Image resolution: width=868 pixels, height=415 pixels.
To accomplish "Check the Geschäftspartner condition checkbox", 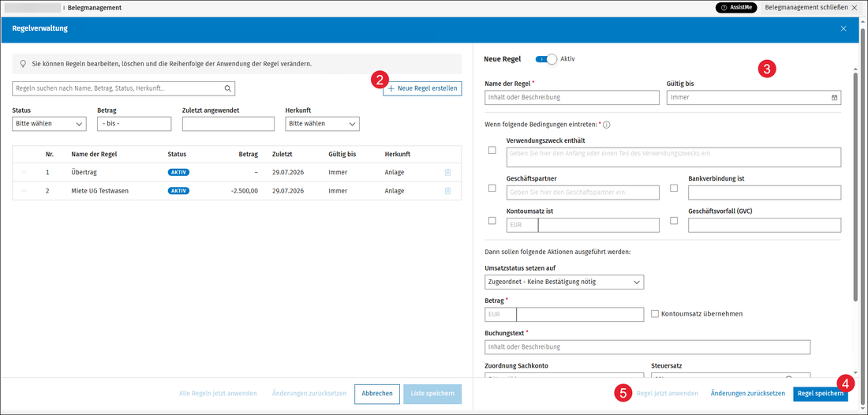I will (492, 188).
